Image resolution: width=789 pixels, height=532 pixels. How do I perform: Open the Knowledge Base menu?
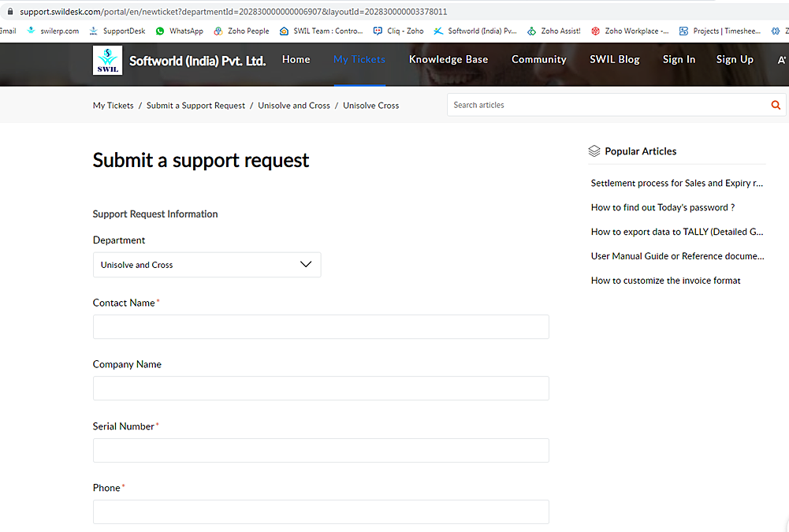pos(448,59)
